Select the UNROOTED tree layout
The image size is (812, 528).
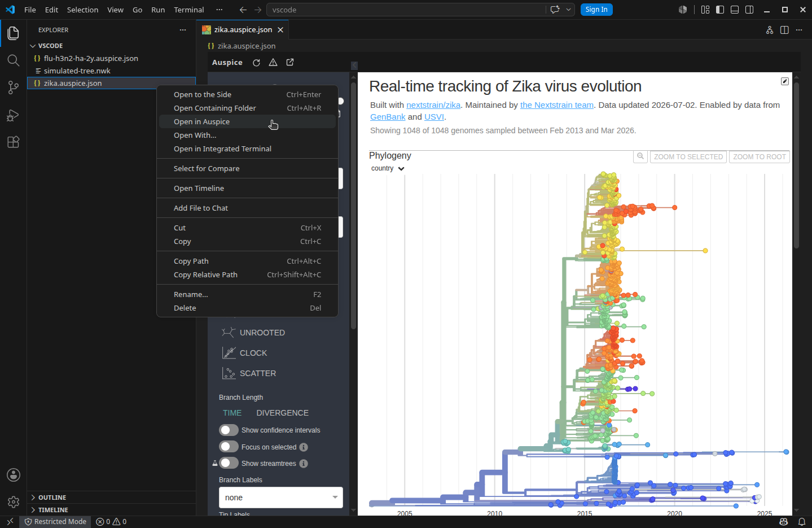point(253,333)
